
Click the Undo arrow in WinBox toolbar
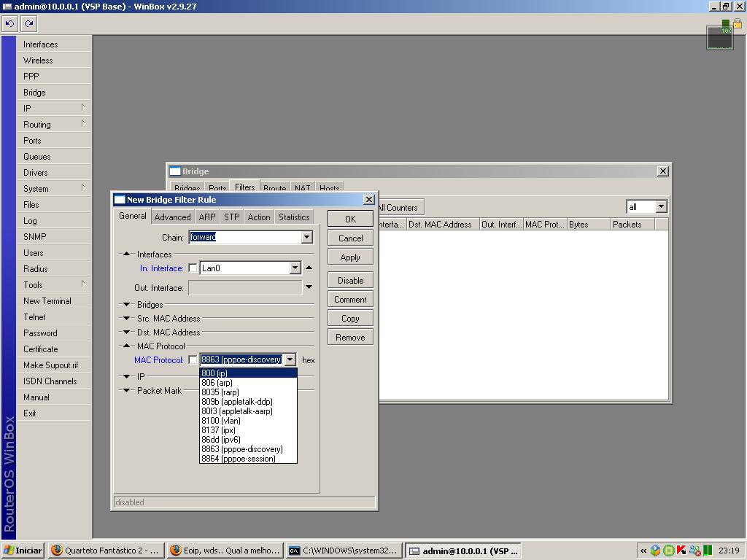coord(9,23)
